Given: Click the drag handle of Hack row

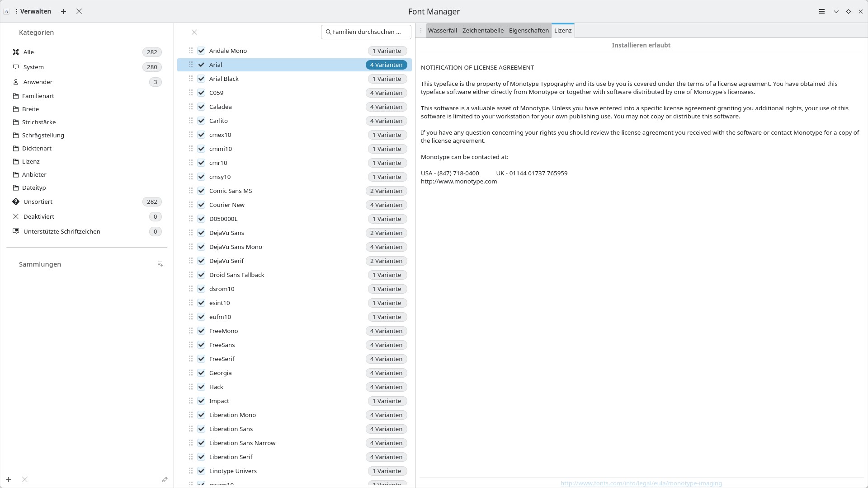Looking at the screenshot, I should click(x=191, y=387).
